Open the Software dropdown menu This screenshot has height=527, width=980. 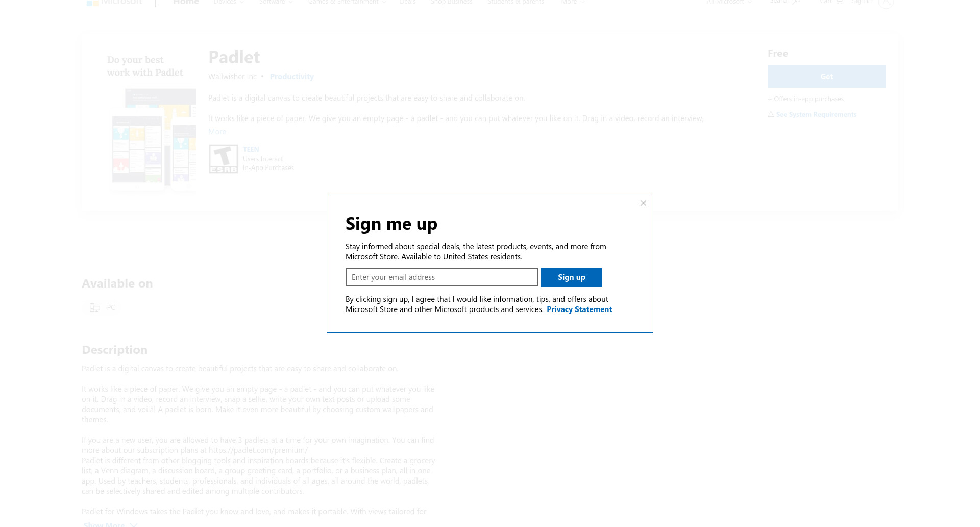click(x=276, y=3)
